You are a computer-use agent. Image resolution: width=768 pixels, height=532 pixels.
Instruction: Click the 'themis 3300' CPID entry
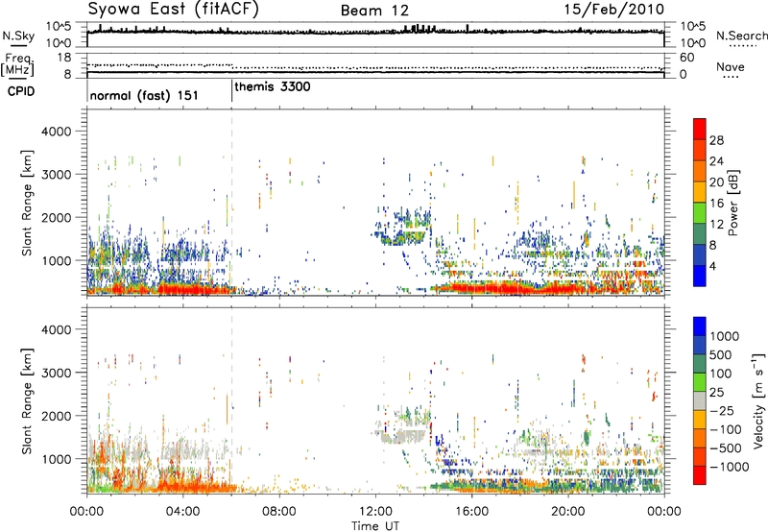273,87
